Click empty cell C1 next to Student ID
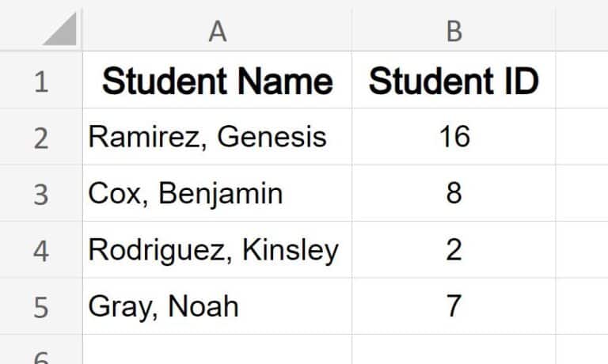This screenshot has height=364, width=608. click(x=582, y=80)
